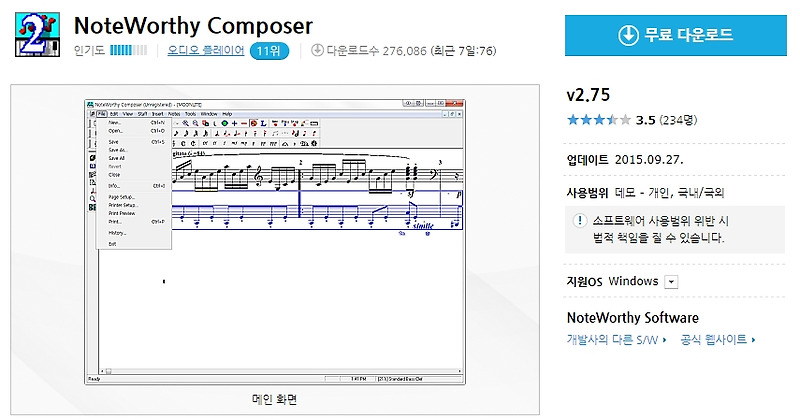800x419 pixels.
Task: Click the download arrow icon beside 다운로드수
Action: (317, 50)
